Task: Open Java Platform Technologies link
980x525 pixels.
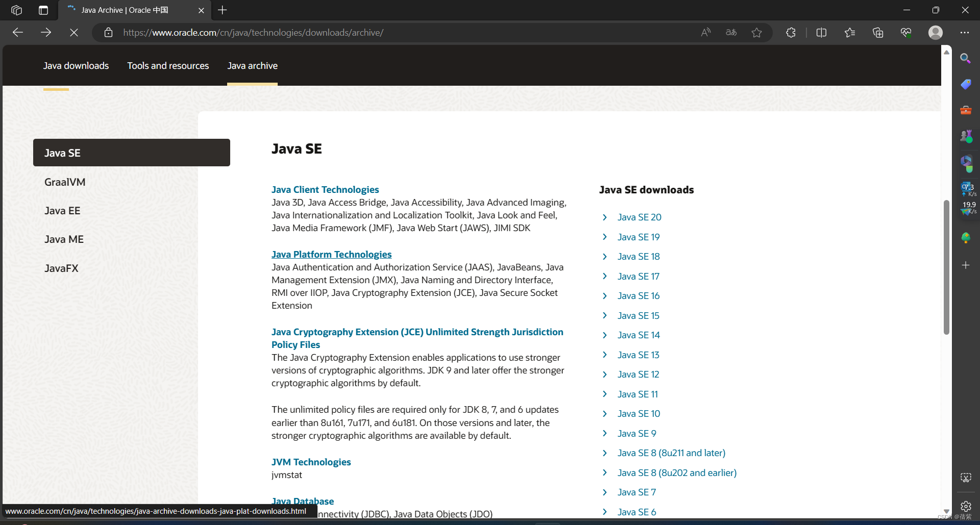Action: 331,255
